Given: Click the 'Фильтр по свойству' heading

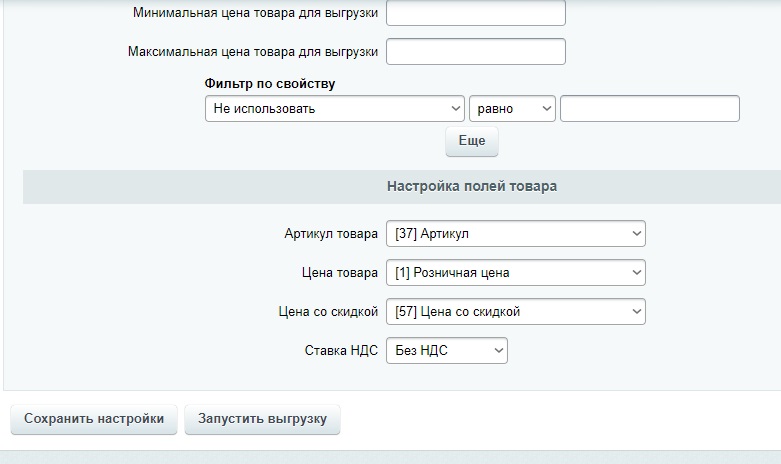Looking at the screenshot, I should click(x=270, y=84).
